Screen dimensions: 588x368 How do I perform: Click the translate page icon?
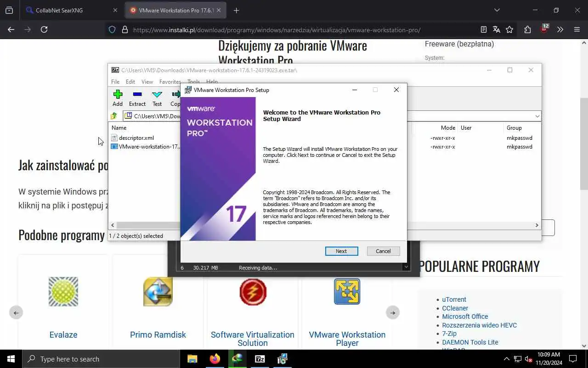point(497,29)
